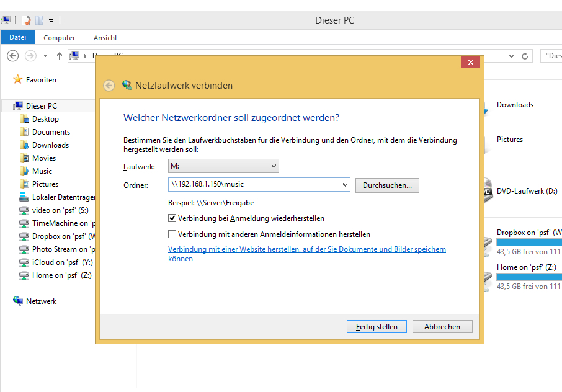
Task: Click the Explorer back navigation arrow
Action: 12,56
